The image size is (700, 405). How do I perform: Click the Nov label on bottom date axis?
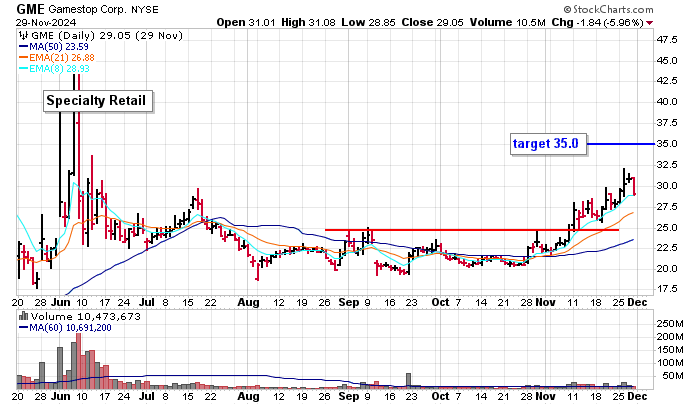pyautogui.click(x=545, y=396)
